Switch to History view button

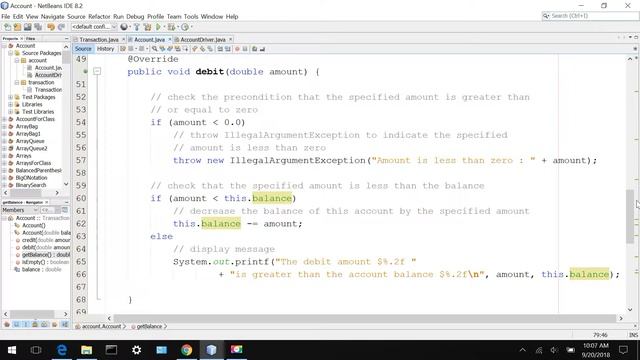point(105,49)
